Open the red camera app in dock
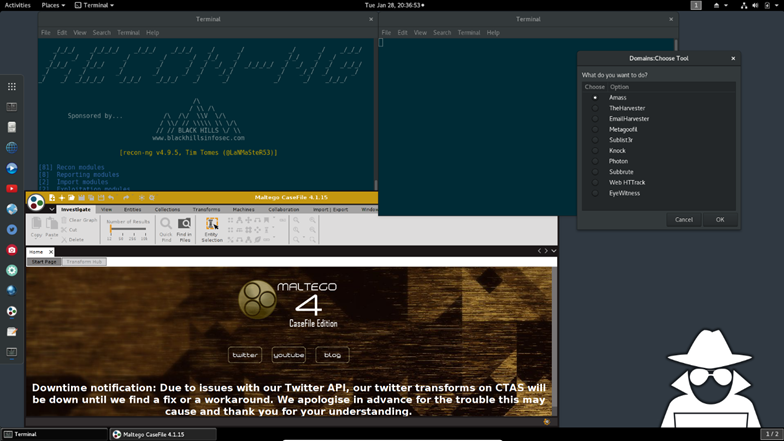The image size is (784, 441). click(x=12, y=250)
